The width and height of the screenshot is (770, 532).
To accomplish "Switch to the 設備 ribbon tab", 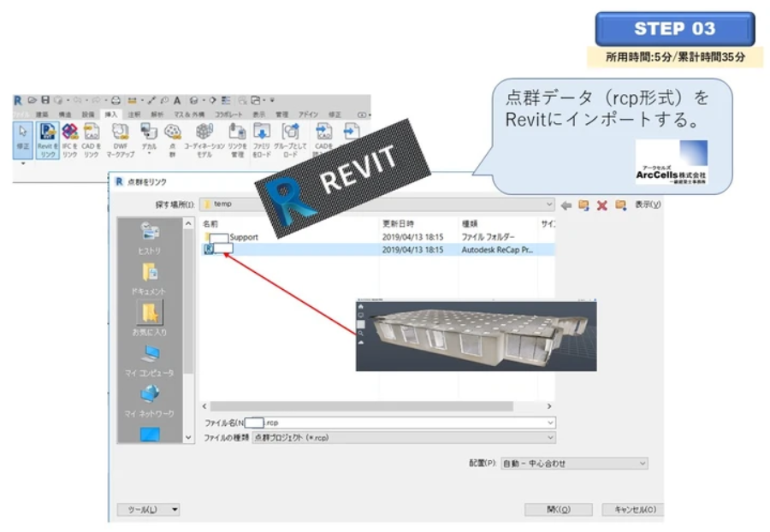I will (x=88, y=115).
